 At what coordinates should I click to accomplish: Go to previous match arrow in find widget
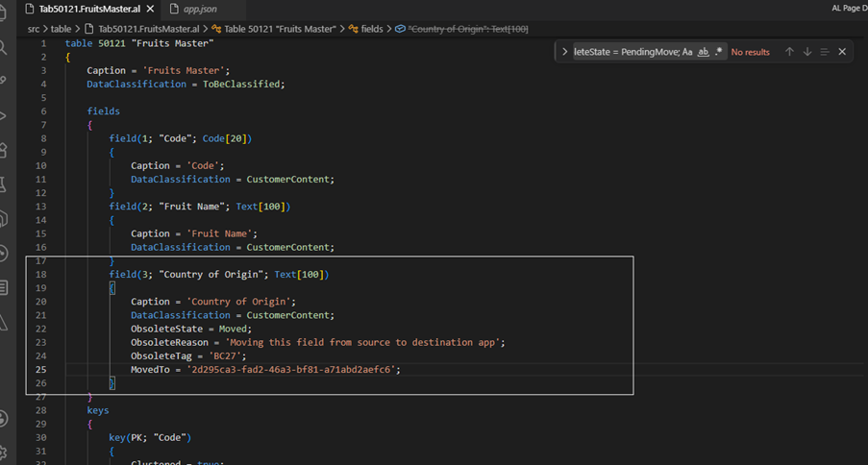tap(789, 52)
